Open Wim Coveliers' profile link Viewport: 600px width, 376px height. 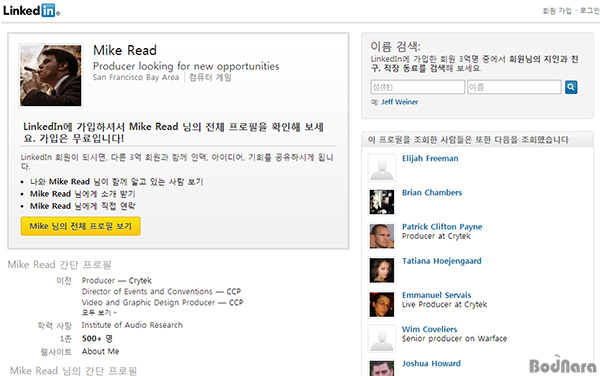pos(429,329)
